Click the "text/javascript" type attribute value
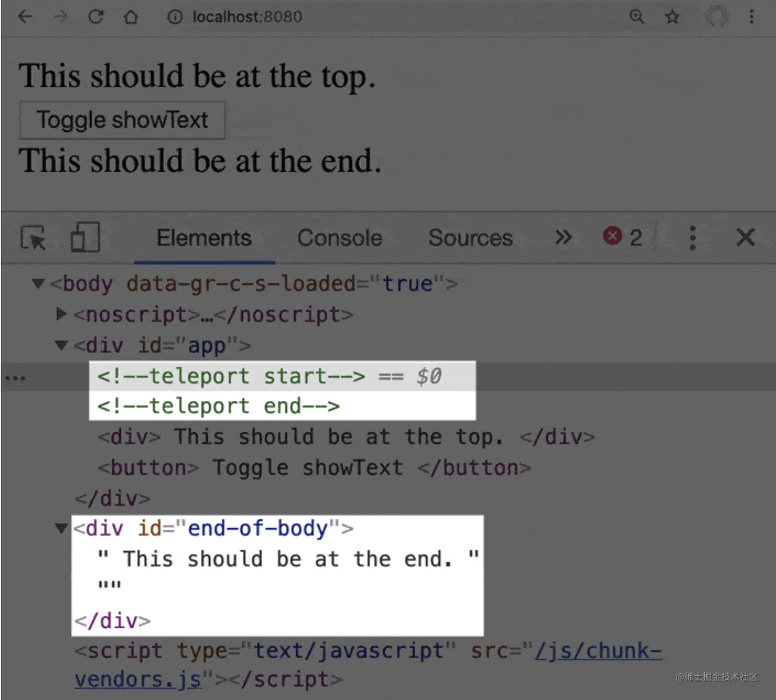This screenshot has width=776, height=700. tap(348, 651)
